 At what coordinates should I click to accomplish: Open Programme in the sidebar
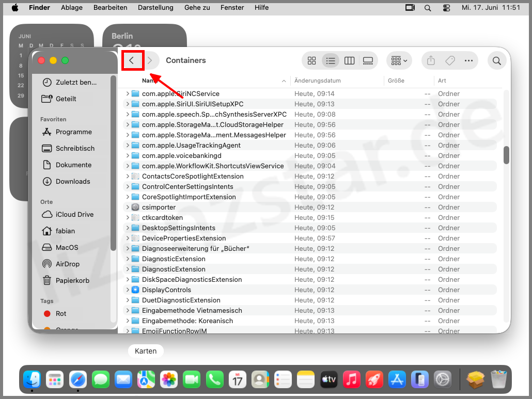(67, 132)
